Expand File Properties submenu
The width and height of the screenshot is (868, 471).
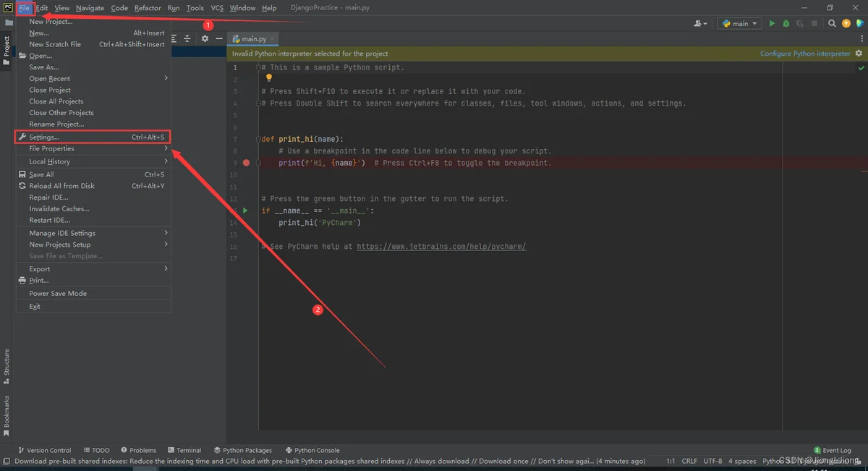(93, 149)
